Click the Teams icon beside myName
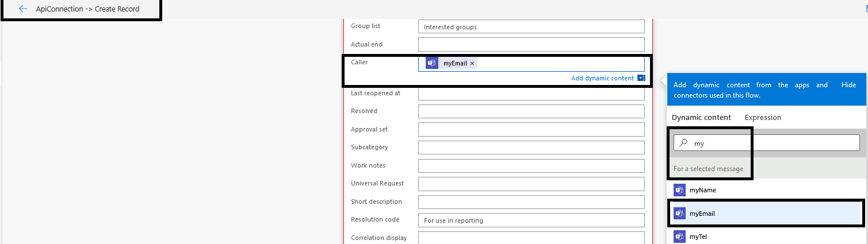Image resolution: width=868 pixels, height=244 pixels. coord(679,190)
